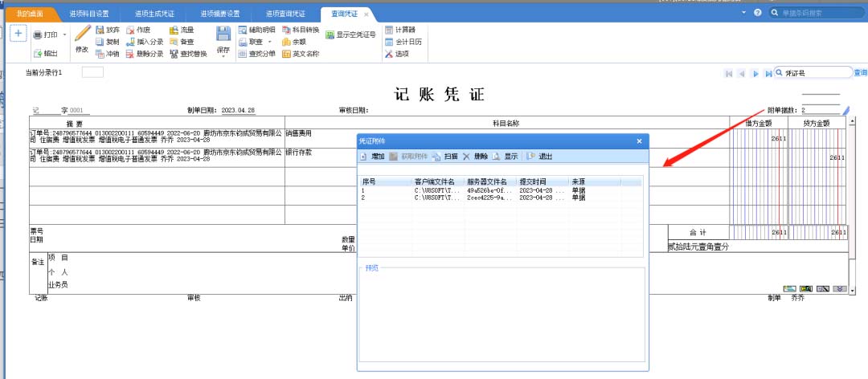This screenshot has width=868, height=379.
Task: Click 科目转换 account conversion
Action: click(x=301, y=30)
